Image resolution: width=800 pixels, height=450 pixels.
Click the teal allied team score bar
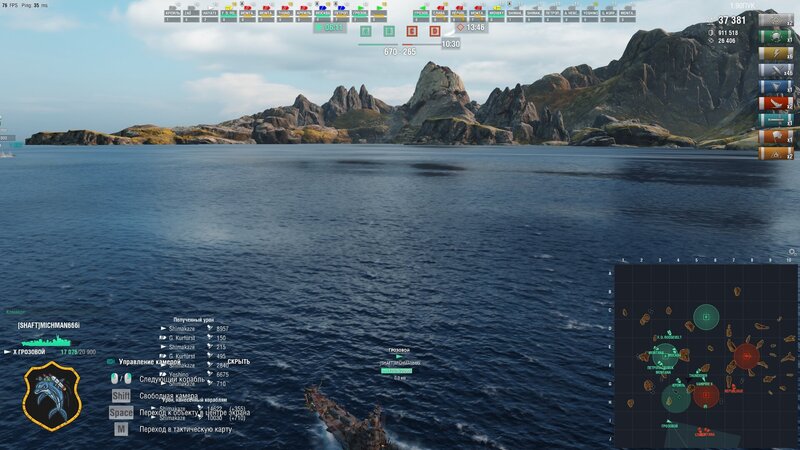click(x=378, y=44)
